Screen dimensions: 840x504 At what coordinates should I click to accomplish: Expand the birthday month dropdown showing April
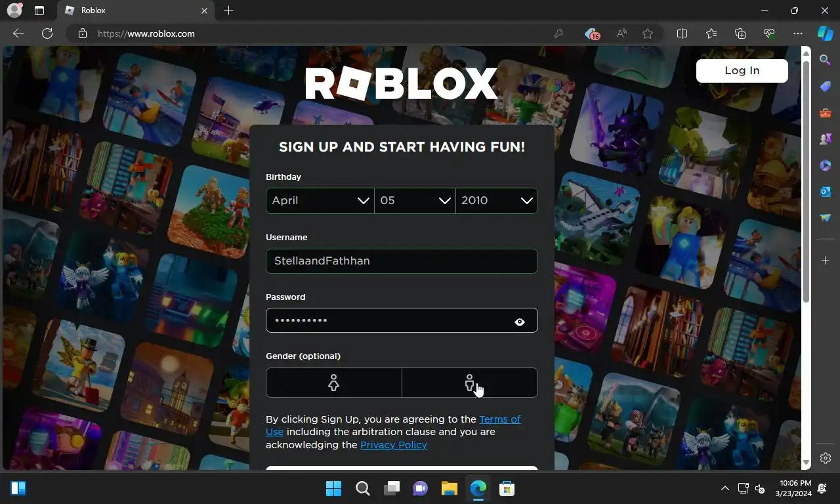point(320,201)
